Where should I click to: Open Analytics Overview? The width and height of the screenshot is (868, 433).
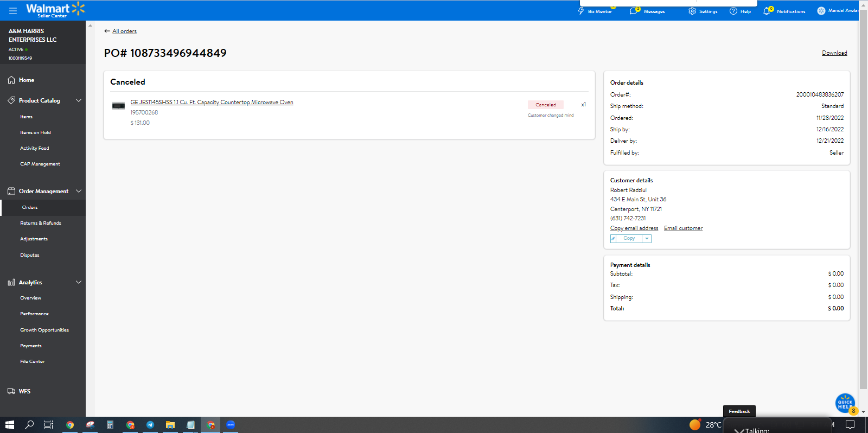tap(31, 298)
